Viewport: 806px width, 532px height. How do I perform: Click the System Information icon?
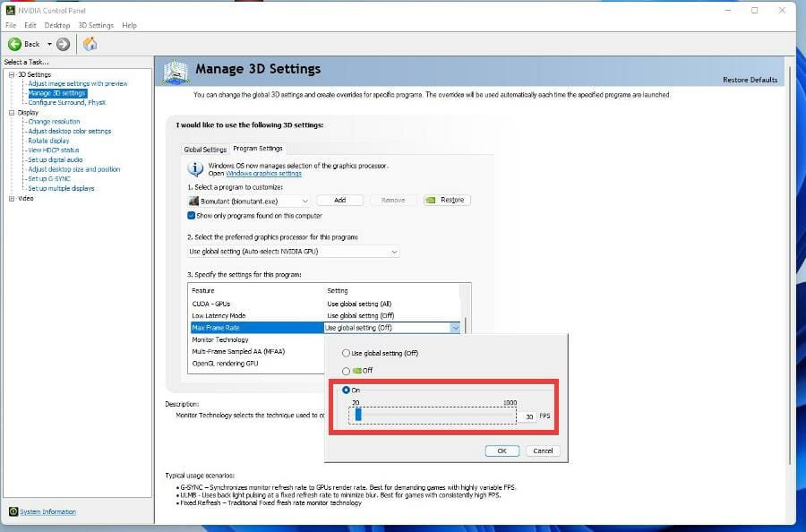[x=13, y=511]
